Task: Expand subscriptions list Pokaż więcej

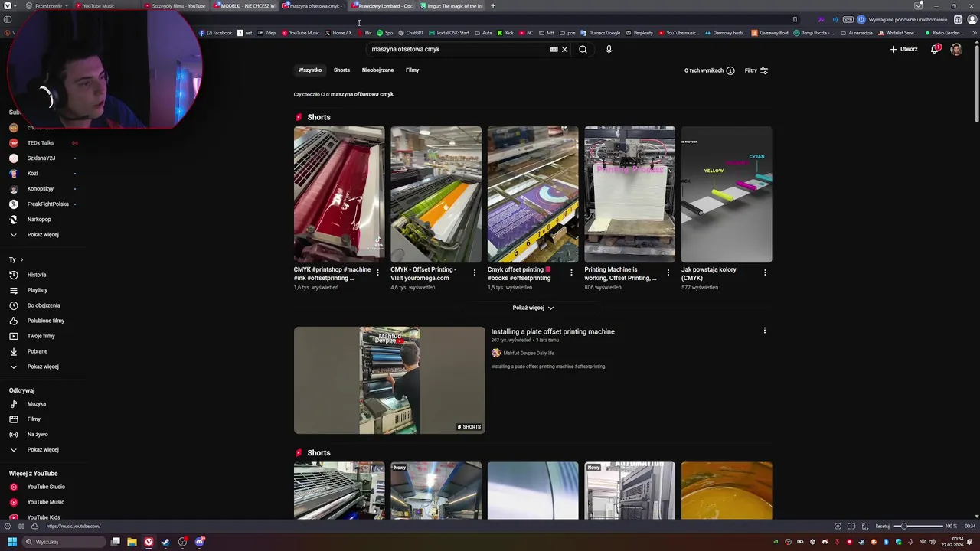Action: 43,235
